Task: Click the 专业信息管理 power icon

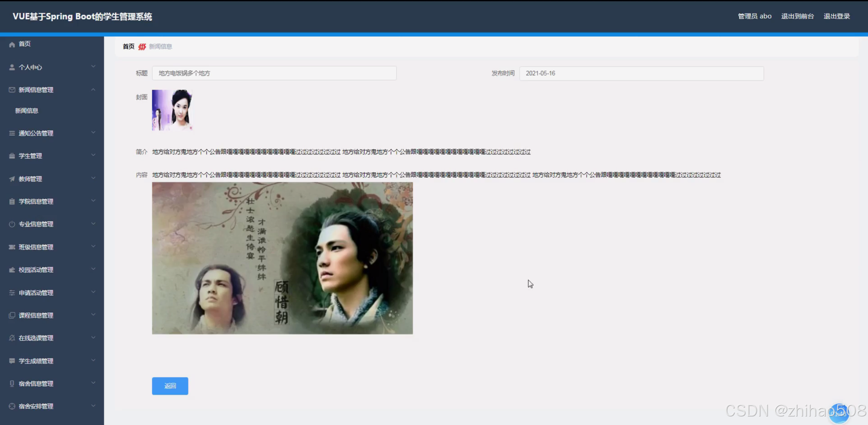Action: click(11, 224)
